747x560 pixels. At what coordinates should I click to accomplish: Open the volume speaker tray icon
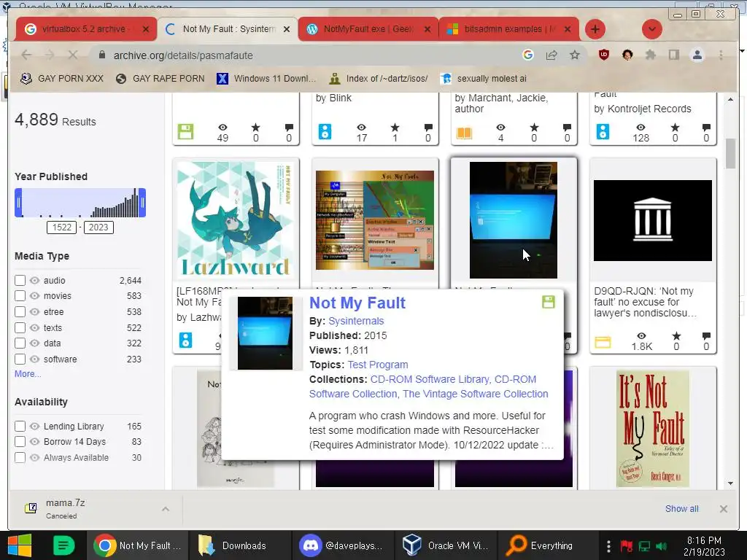coord(661,545)
